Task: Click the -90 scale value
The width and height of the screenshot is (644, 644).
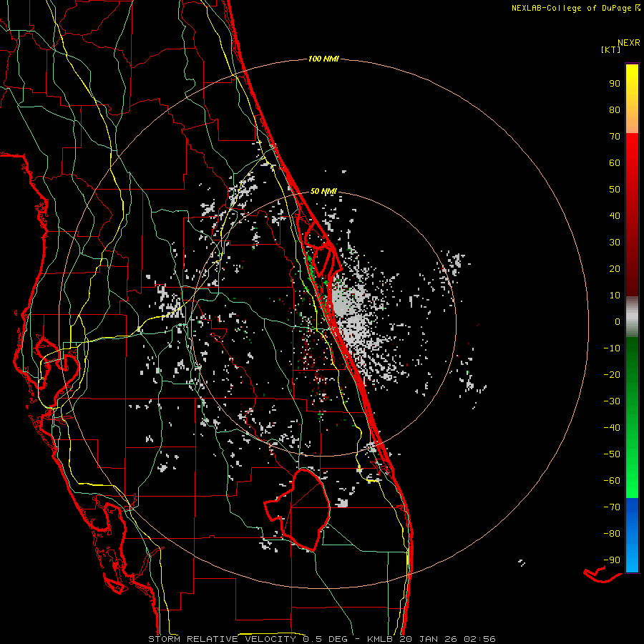Action: coord(612,560)
